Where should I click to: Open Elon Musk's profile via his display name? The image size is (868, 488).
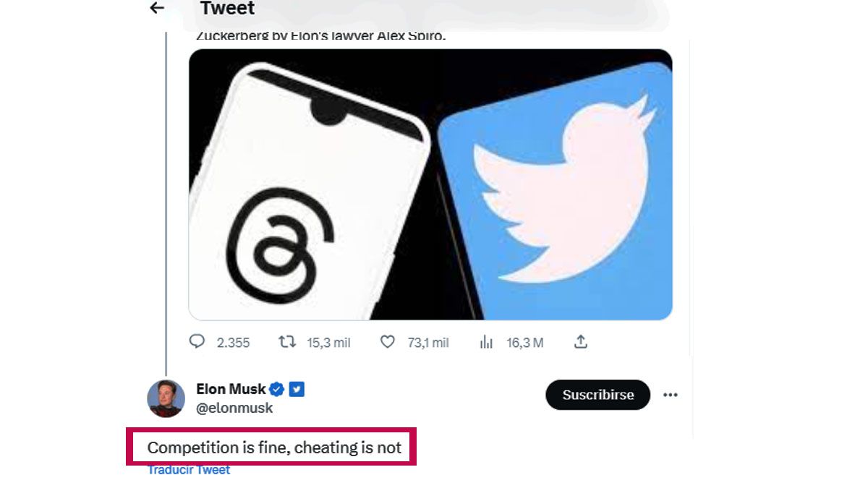pyautogui.click(x=231, y=388)
